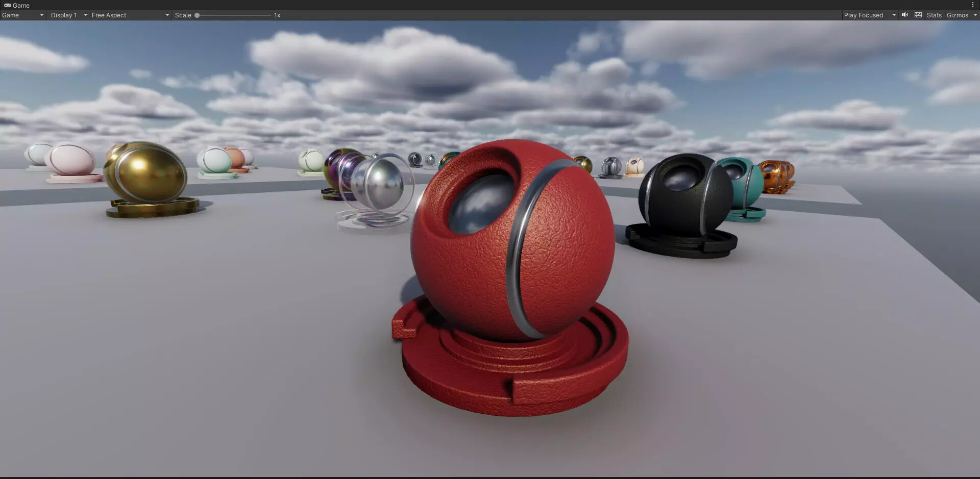The image size is (980, 479).
Task: Open the Game view mode dropdown
Action: pos(23,15)
